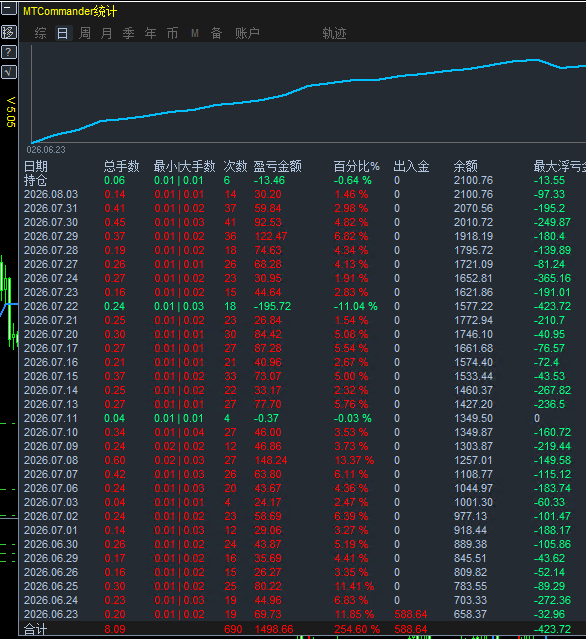Open the 备 tab
This screenshot has height=639, width=586.
pyautogui.click(x=216, y=33)
